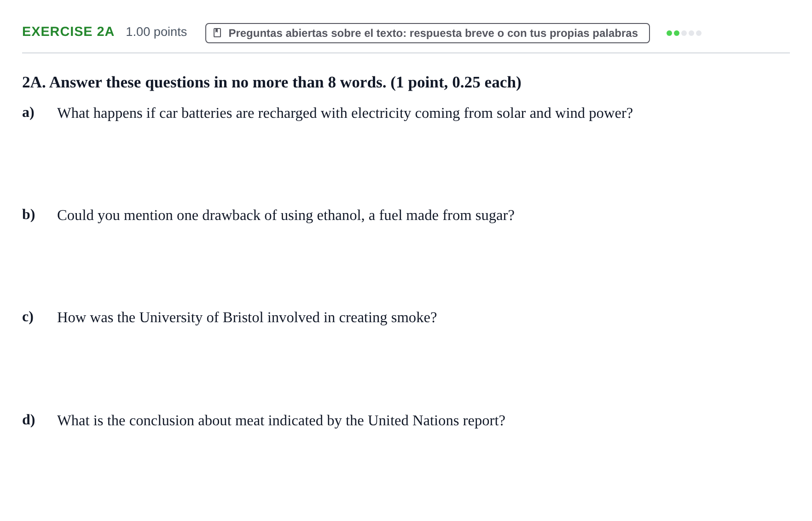The height and width of the screenshot is (521, 812).
Task: Select question c) about University of Bristol
Action: point(247,318)
